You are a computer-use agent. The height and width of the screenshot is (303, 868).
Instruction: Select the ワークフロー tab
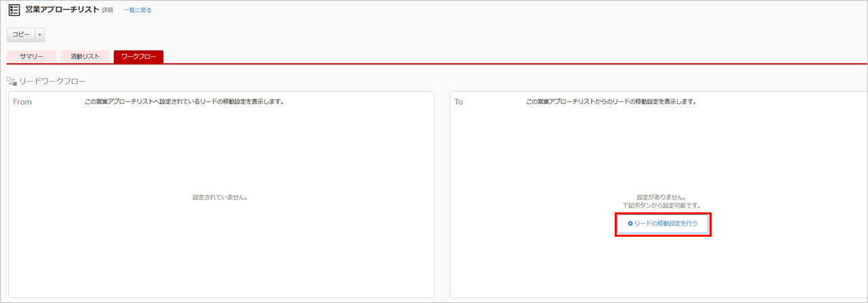click(x=138, y=57)
